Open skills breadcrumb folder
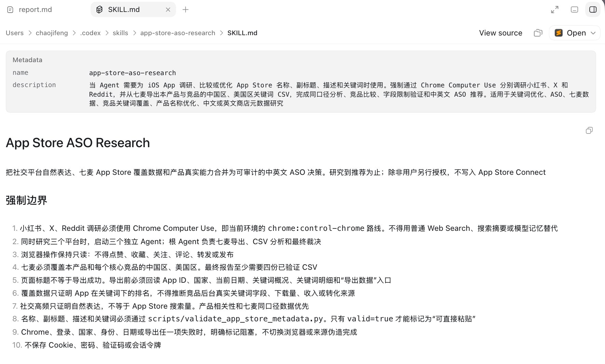Screen dimensions: 605x364 click(x=120, y=33)
